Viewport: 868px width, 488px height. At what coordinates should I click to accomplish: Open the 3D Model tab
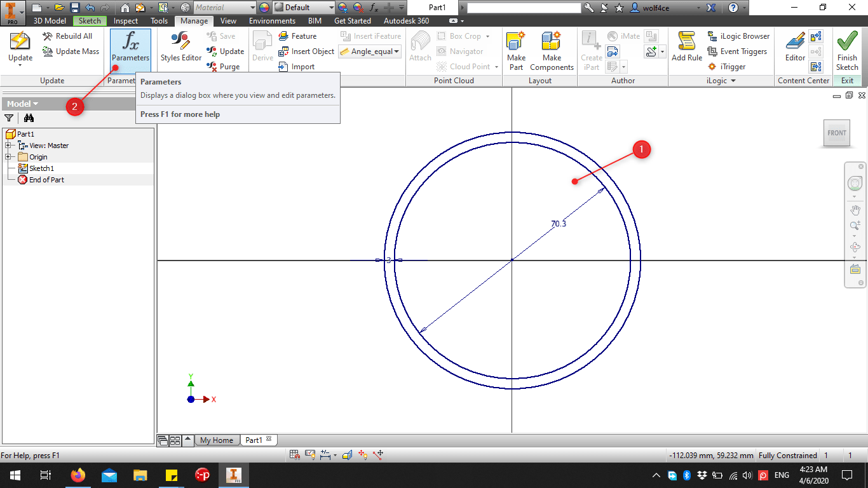click(x=50, y=21)
